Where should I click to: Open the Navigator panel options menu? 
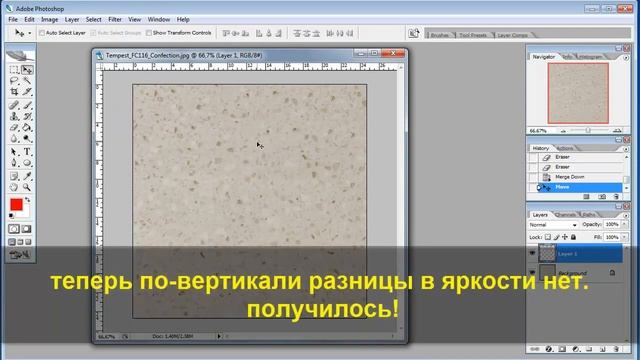(x=626, y=58)
